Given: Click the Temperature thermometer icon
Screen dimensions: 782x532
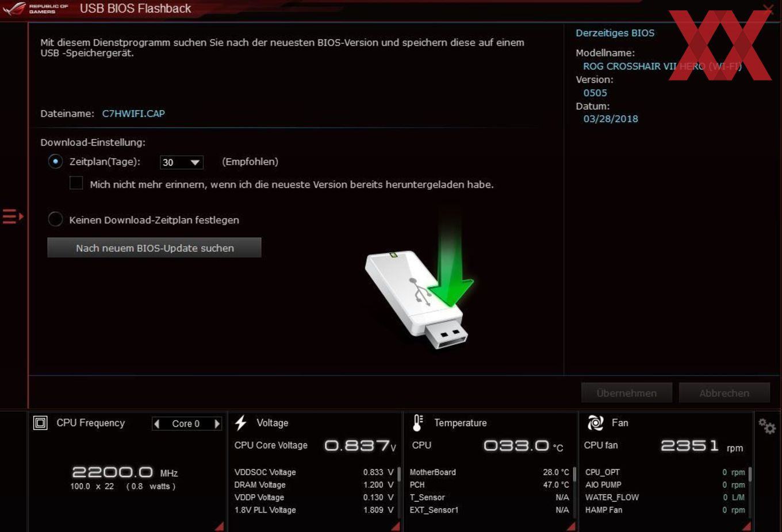Looking at the screenshot, I should pyautogui.click(x=418, y=423).
